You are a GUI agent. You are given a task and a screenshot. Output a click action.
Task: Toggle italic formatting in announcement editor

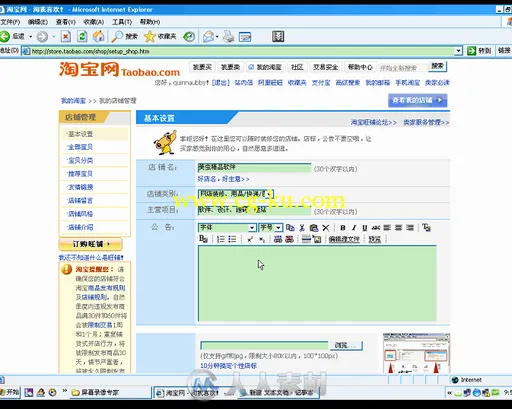tap(354, 228)
